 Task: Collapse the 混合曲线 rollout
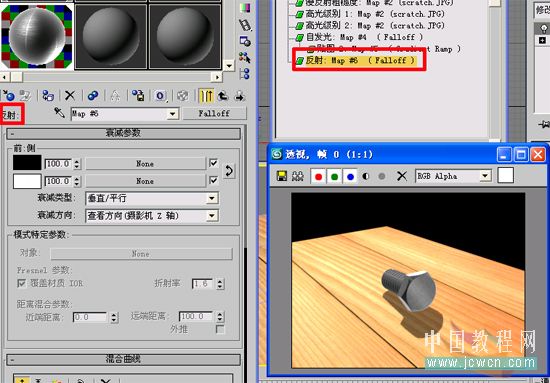123,359
